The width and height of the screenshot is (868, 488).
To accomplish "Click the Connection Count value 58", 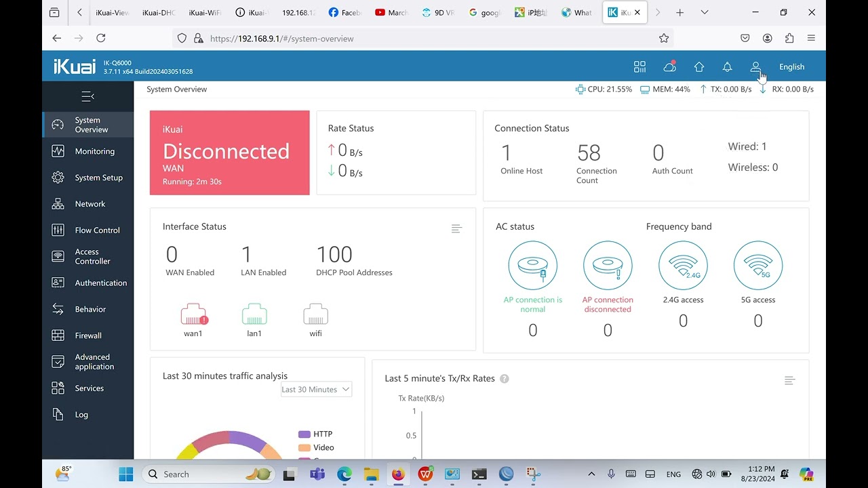I will [x=589, y=152].
